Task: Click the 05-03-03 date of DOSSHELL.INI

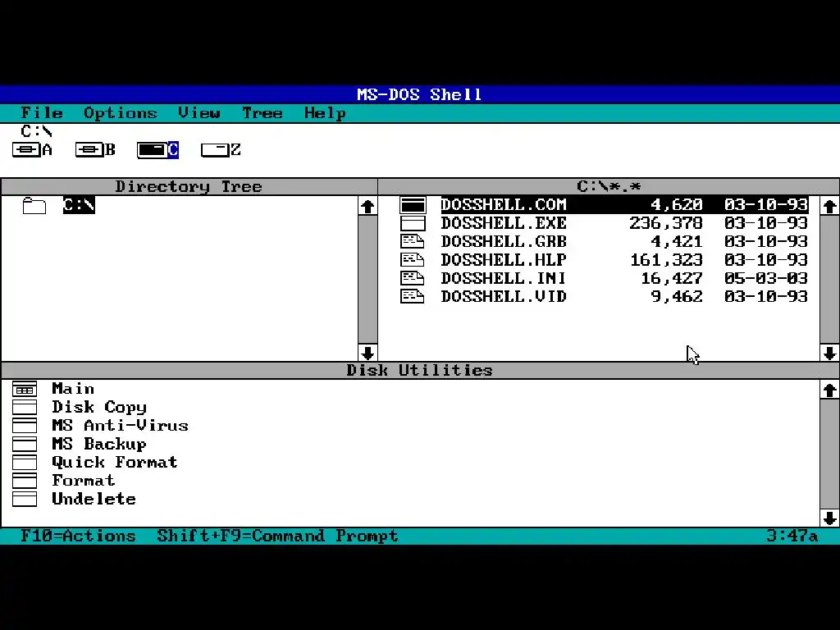Action: tap(766, 278)
